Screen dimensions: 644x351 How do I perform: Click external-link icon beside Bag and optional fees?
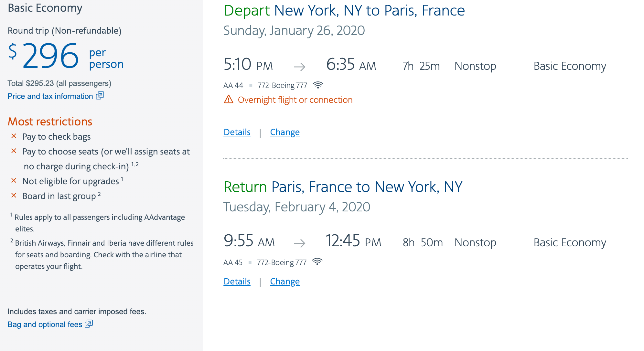(89, 324)
